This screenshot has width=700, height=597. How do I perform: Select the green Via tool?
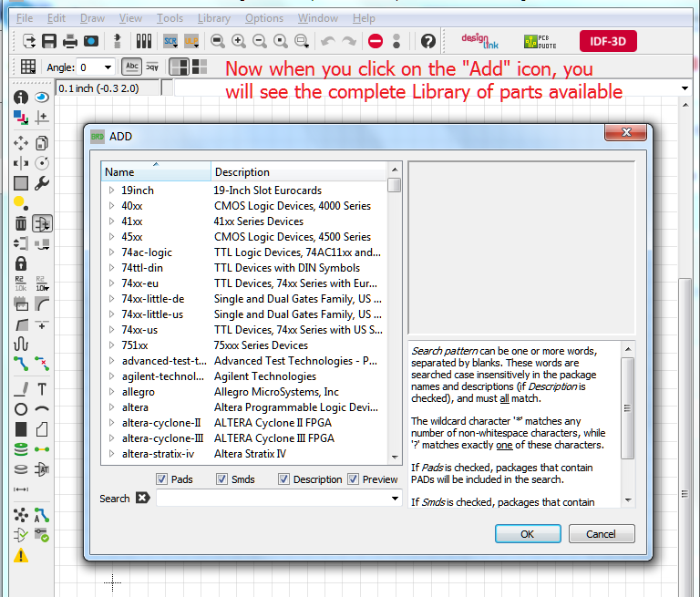(21, 449)
